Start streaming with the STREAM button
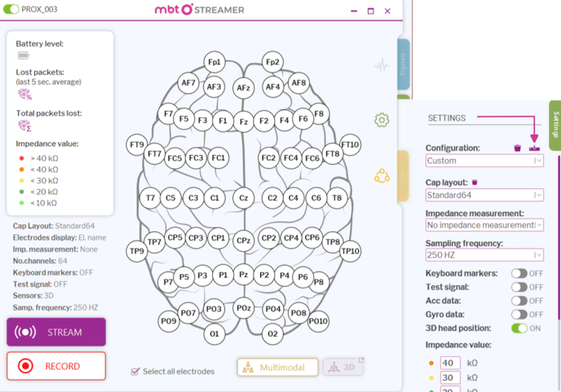Viewport: 561px width, 392px height. 56,332
